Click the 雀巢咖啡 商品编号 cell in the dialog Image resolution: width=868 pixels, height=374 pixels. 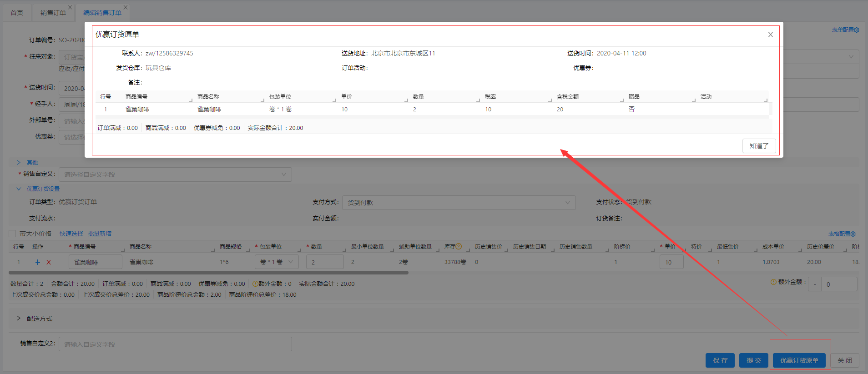(x=137, y=110)
